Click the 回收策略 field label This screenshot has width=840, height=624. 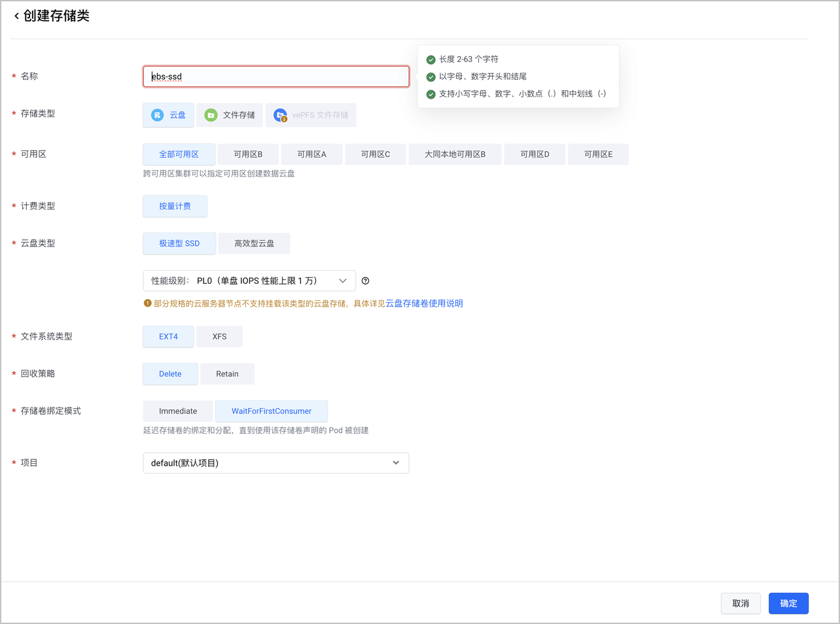pyautogui.click(x=38, y=374)
